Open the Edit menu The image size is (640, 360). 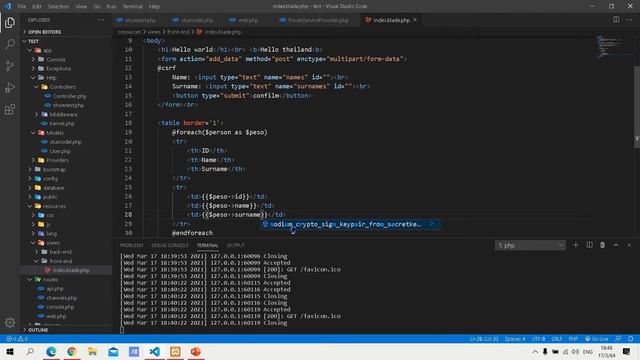click(37, 7)
